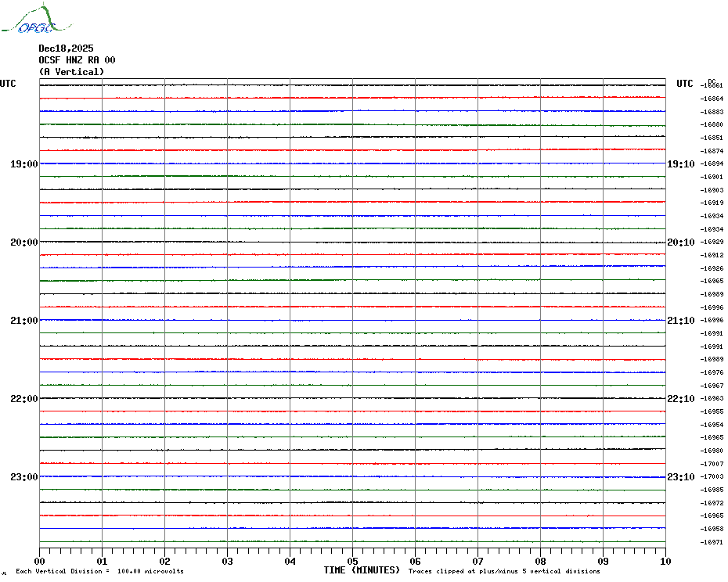
Task: Click the UTC label above the 19:00 column
Action: click(x=8, y=84)
